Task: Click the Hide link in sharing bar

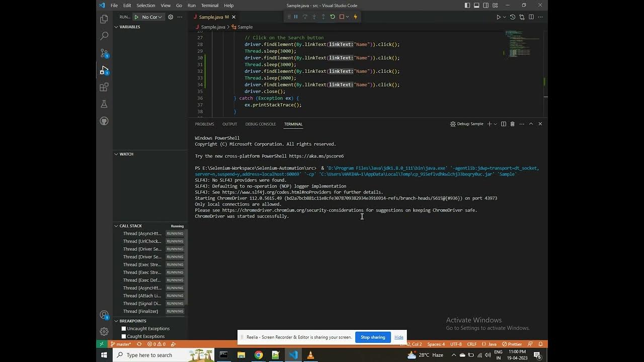Action: coord(398,337)
